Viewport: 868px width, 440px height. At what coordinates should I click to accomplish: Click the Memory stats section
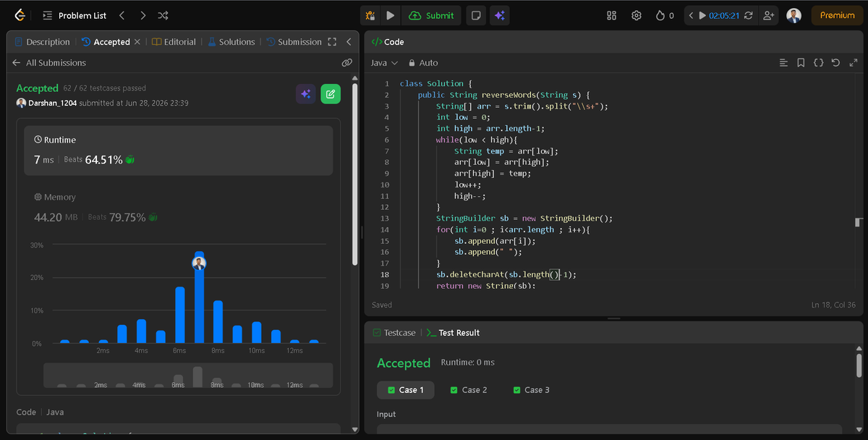click(179, 208)
